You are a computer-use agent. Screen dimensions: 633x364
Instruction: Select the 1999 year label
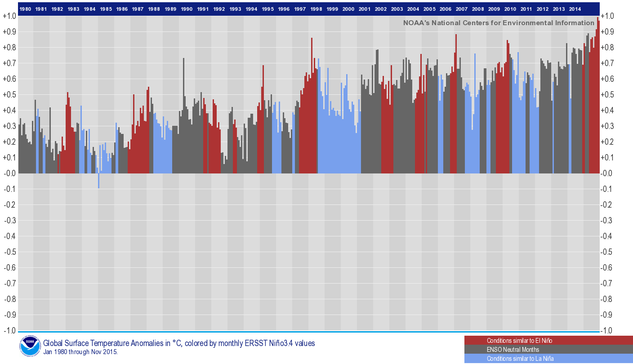coord(333,9)
